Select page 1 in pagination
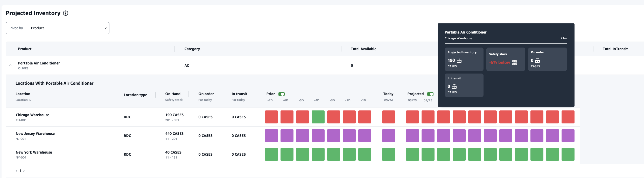644x178 pixels. click(x=20, y=171)
